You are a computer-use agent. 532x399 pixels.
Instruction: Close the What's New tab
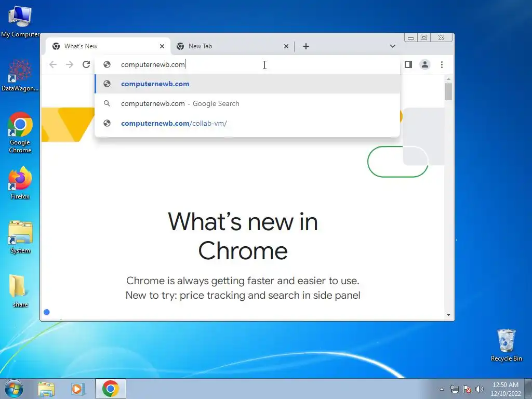pos(162,46)
